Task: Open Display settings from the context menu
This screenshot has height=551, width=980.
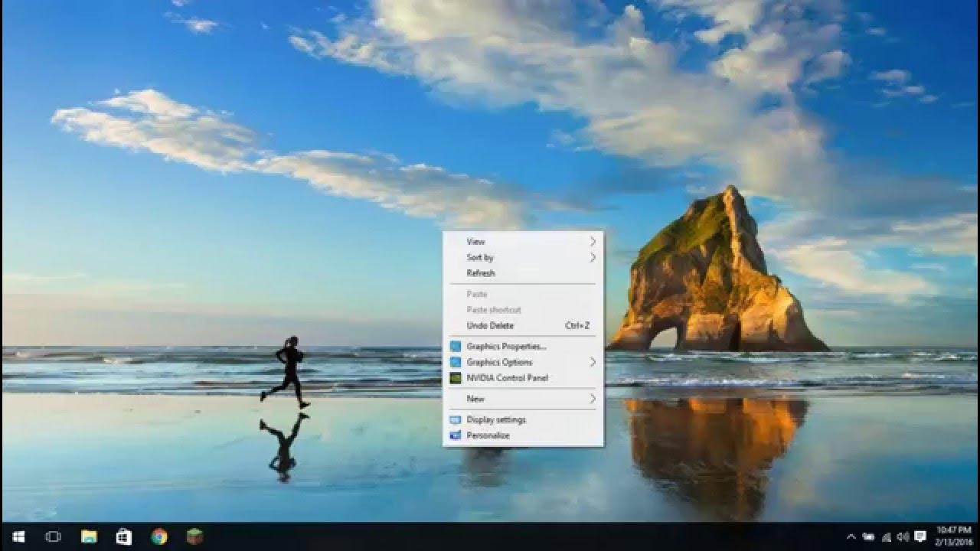Action: tap(523, 419)
